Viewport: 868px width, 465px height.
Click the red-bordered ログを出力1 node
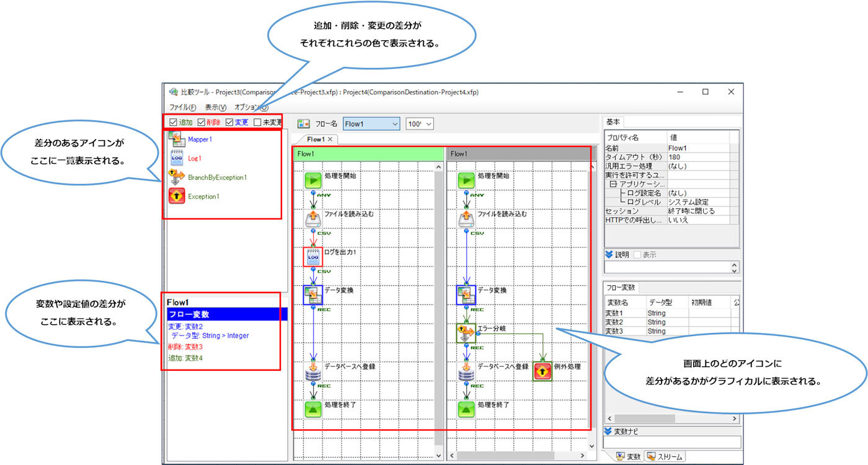(x=312, y=257)
